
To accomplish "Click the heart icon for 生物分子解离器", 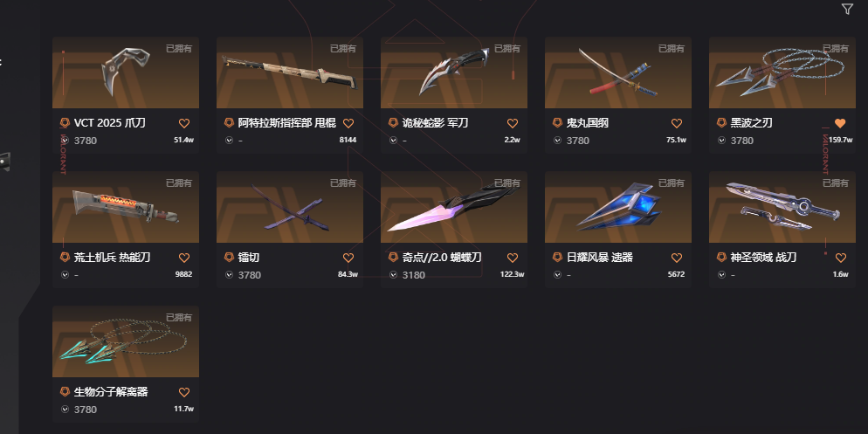I will tap(184, 392).
